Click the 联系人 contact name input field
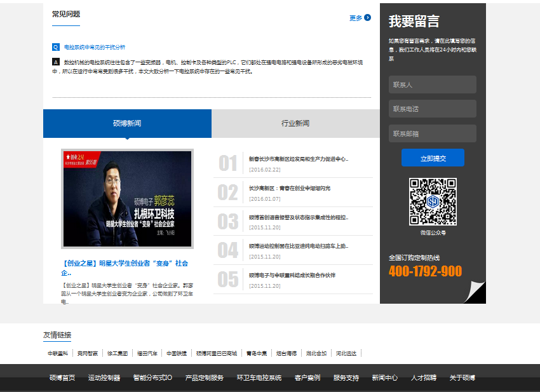 tap(432, 84)
